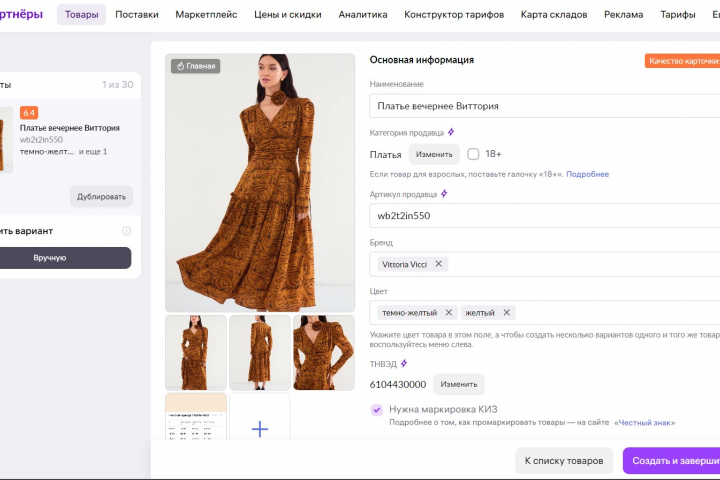Open the Подробнее link
Viewport: 720px width, 480px height.
point(588,174)
